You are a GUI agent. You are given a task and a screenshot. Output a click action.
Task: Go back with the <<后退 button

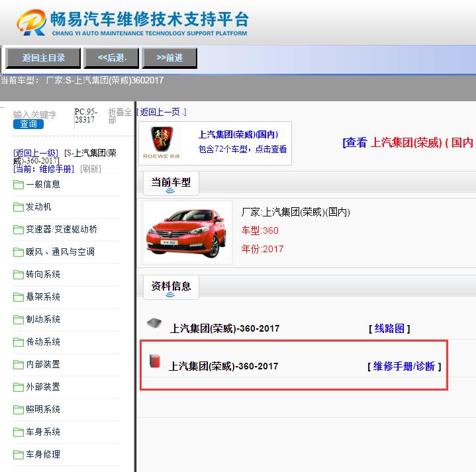(111, 58)
